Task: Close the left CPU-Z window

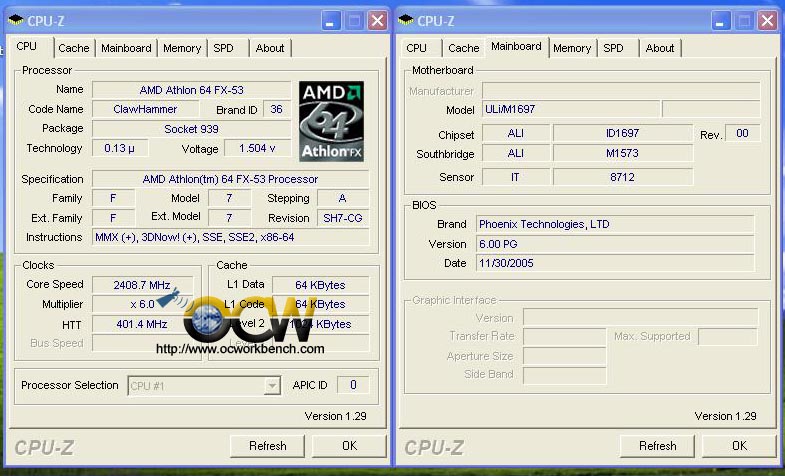Action: coord(377,21)
